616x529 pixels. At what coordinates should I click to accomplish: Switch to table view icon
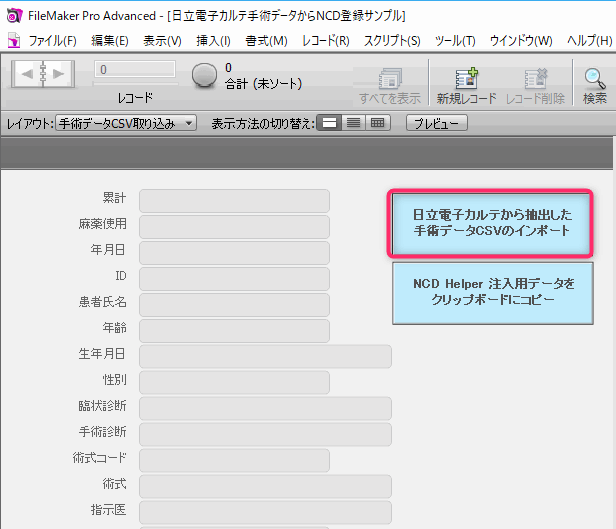point(378,123)
